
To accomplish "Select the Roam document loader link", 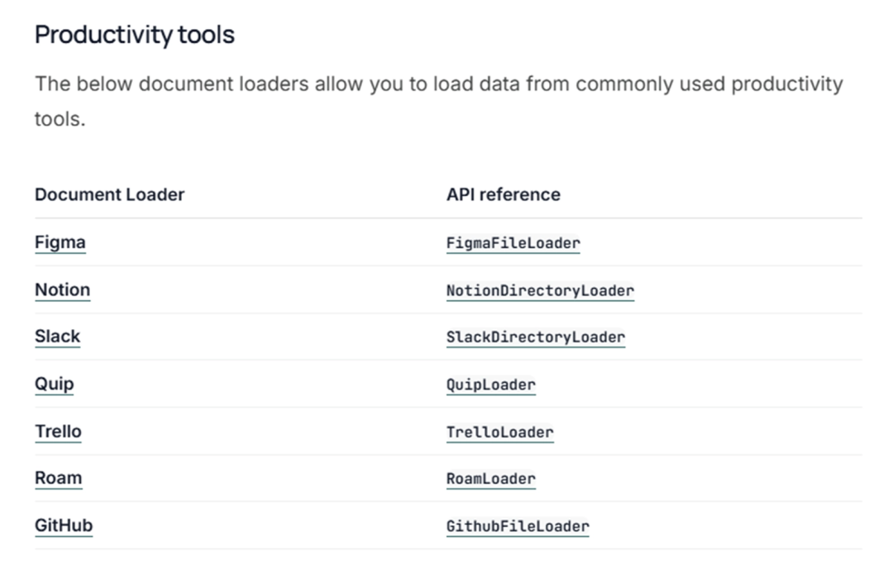I will [x=58, y=478].
